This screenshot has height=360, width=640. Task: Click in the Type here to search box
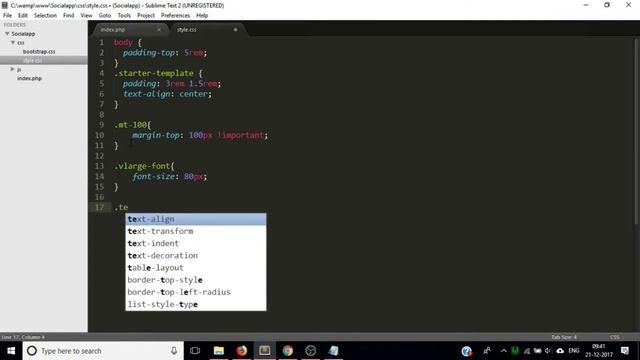pyautogui.click(x=103, y=351)
